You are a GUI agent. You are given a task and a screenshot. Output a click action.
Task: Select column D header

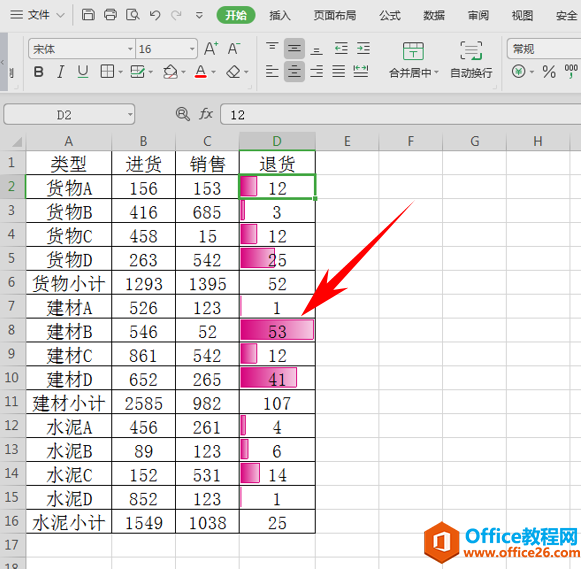point(277,141)
